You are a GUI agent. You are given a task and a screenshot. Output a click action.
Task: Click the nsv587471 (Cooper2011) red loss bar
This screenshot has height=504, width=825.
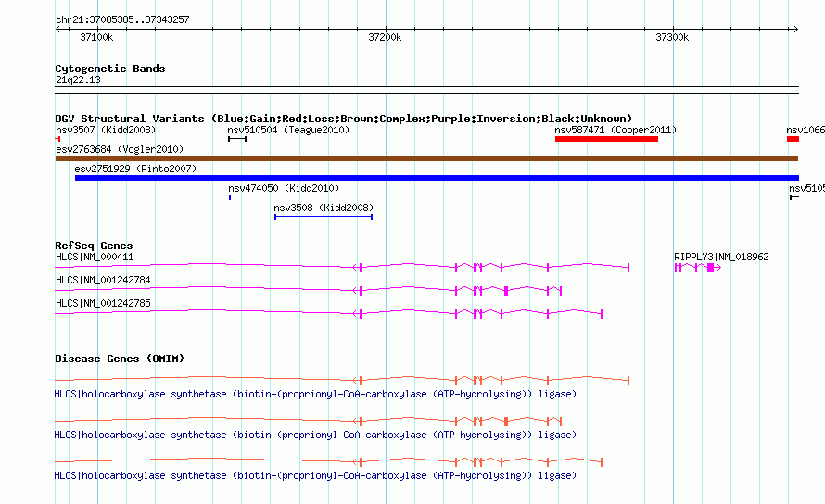(x=606, y=139)
